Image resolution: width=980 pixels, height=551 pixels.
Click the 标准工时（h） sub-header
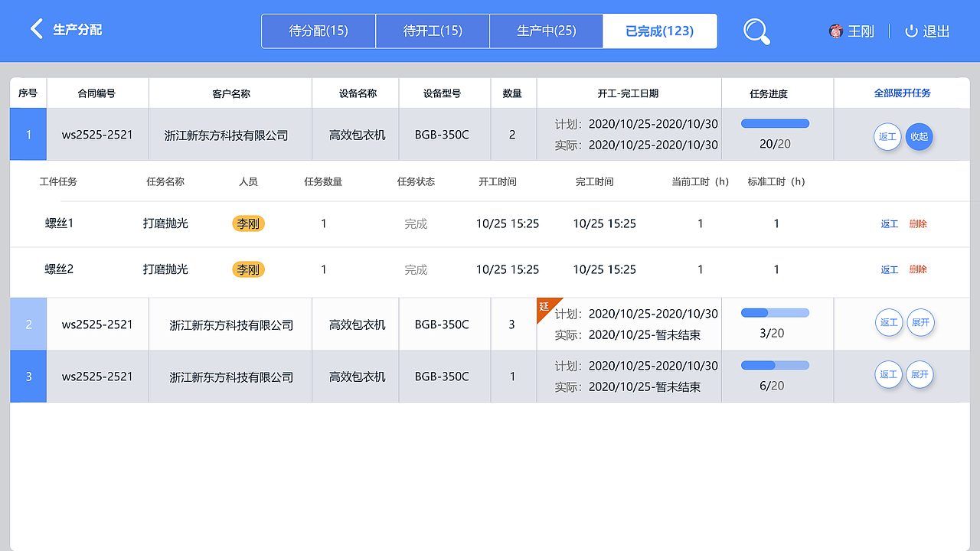[x=776, y=181]
